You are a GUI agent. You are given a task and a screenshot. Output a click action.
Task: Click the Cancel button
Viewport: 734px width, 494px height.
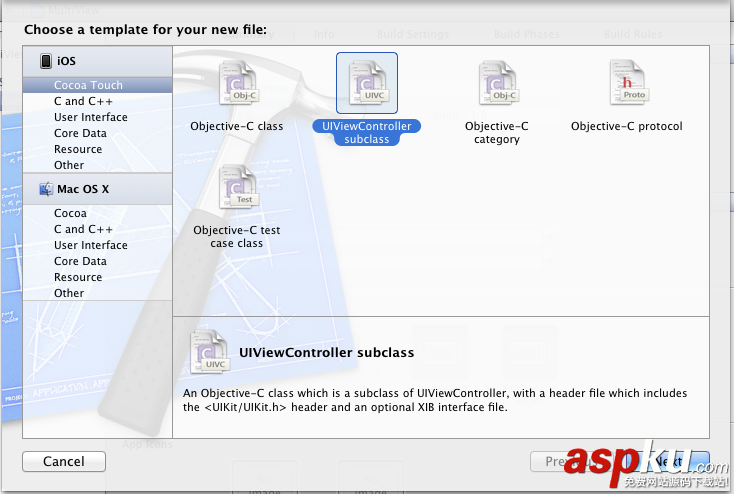(x=64, y=461)
